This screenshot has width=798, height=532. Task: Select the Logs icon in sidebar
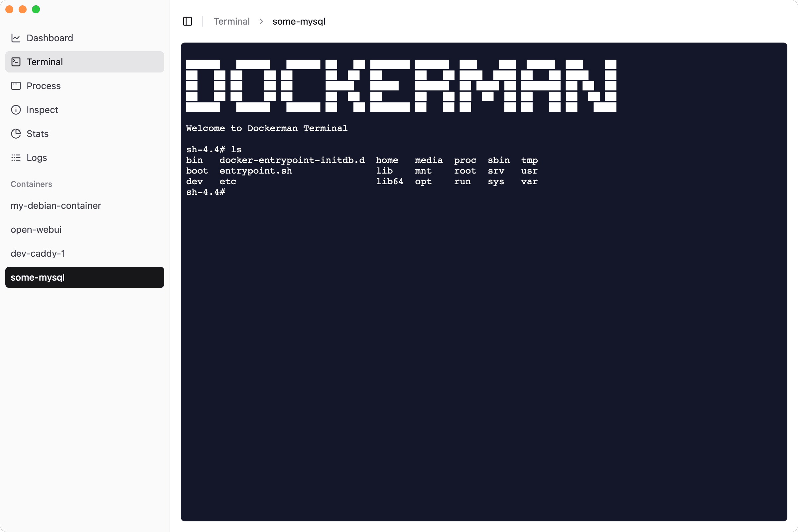tap(15, 157)
